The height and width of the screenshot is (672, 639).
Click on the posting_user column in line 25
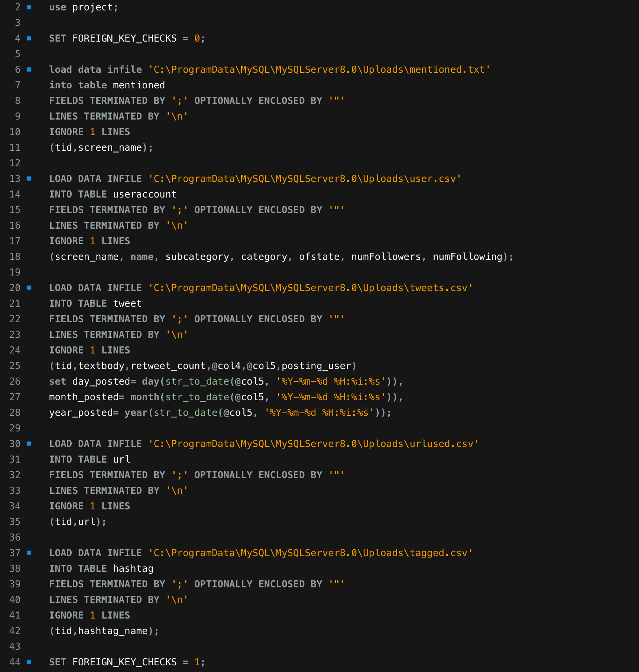click(316, 366)
